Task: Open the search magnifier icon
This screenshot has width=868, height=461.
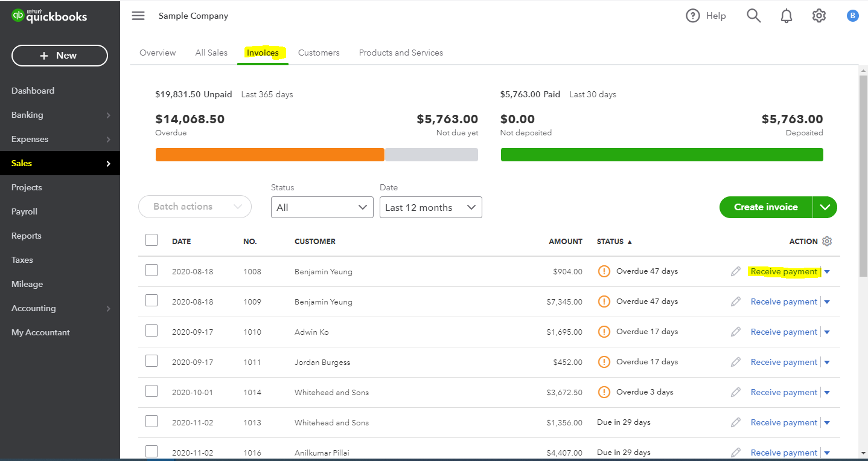Action: point(753,16)
